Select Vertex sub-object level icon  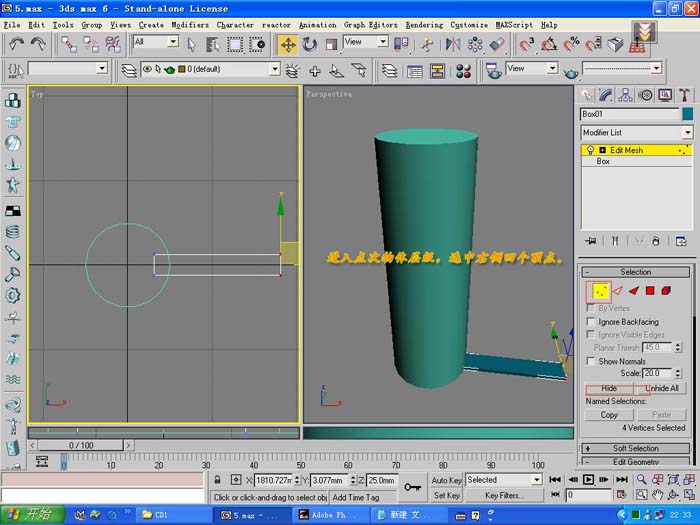(x=600, y=291)
